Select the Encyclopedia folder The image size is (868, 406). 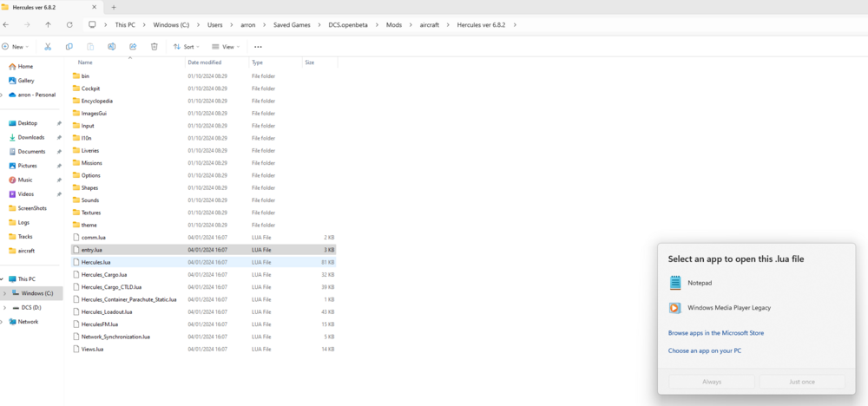(x=204, y=101)
